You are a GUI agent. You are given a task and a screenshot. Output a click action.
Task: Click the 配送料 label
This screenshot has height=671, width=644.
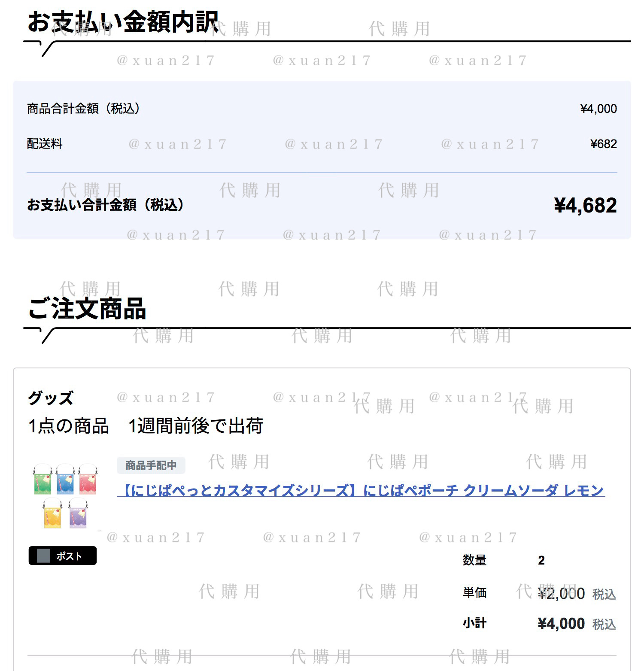pyautogui.click(x=45, y=144)
